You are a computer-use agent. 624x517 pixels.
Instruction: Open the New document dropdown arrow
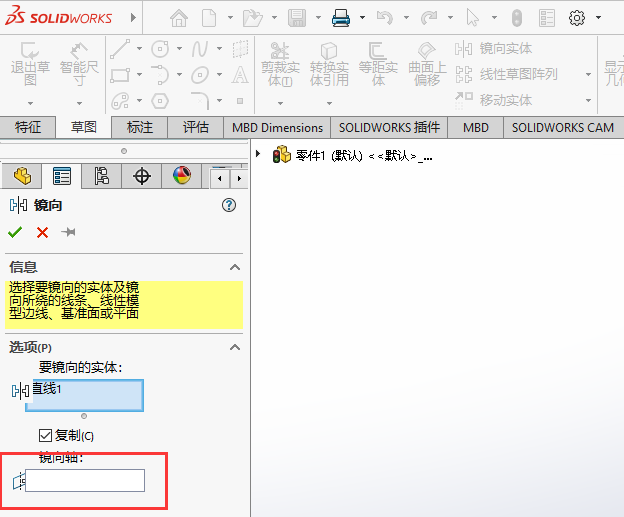pos(230,18)
